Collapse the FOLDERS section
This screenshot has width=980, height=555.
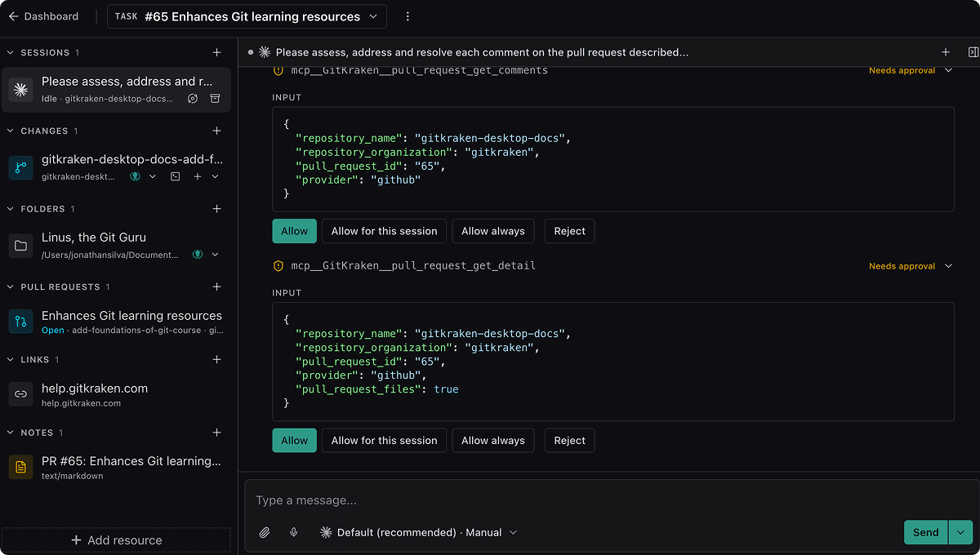tap(11, 209)
